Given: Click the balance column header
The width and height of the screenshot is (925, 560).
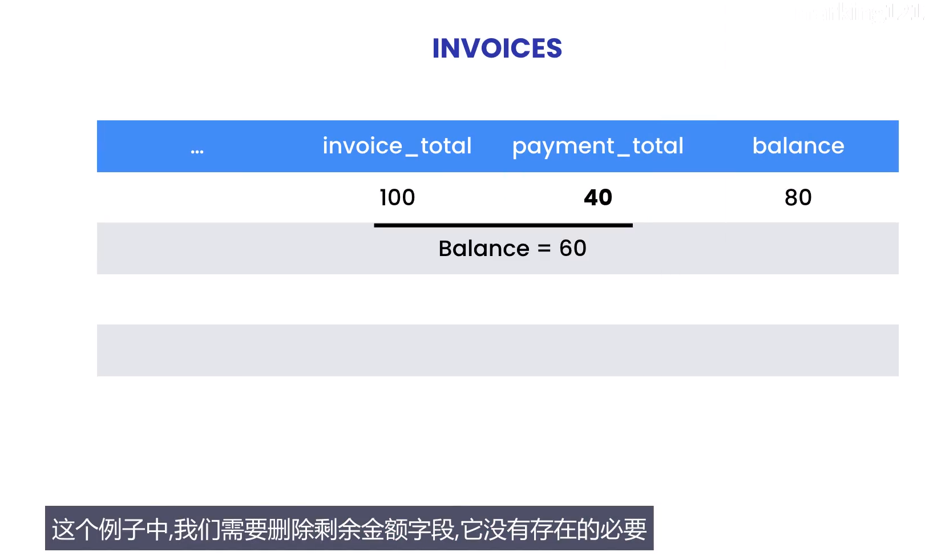Looking at the screenshot, I should click(x=798, y=146).
